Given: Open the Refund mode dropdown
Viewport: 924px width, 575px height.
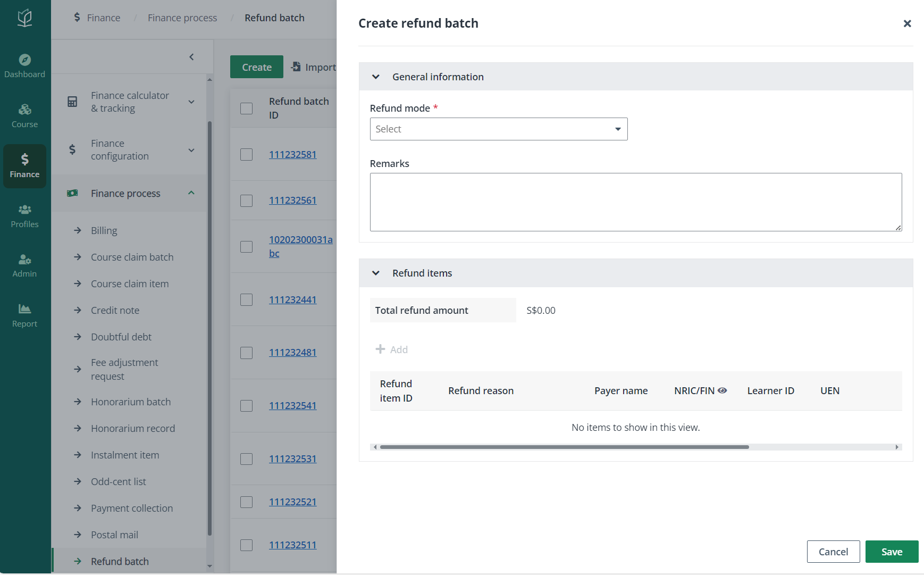Looking at the screenshot, I should coord(499,129).
